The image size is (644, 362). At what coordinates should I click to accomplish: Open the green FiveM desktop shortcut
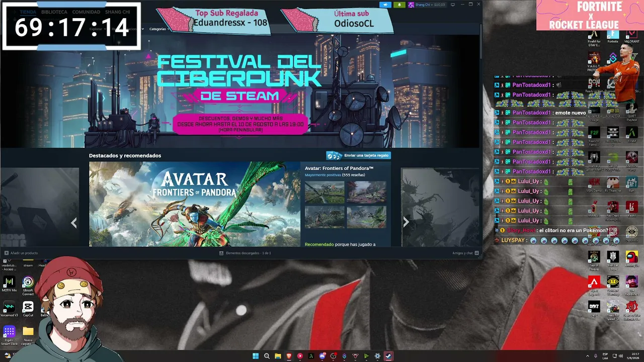(x=632, y=135)
